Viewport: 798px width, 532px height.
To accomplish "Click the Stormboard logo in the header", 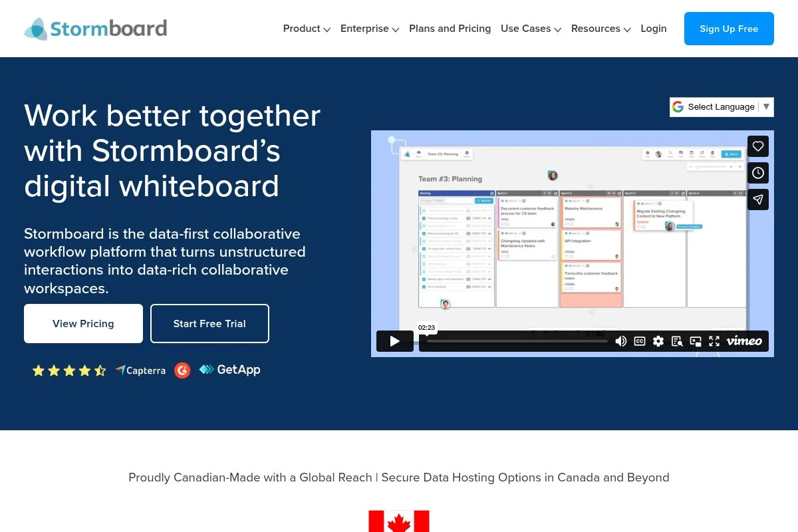I will 95,29.
